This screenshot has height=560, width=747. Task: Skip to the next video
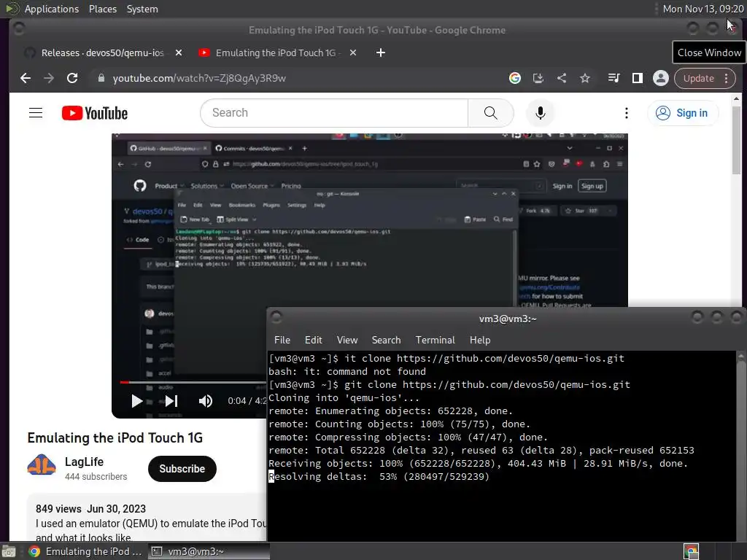[171, 401]
